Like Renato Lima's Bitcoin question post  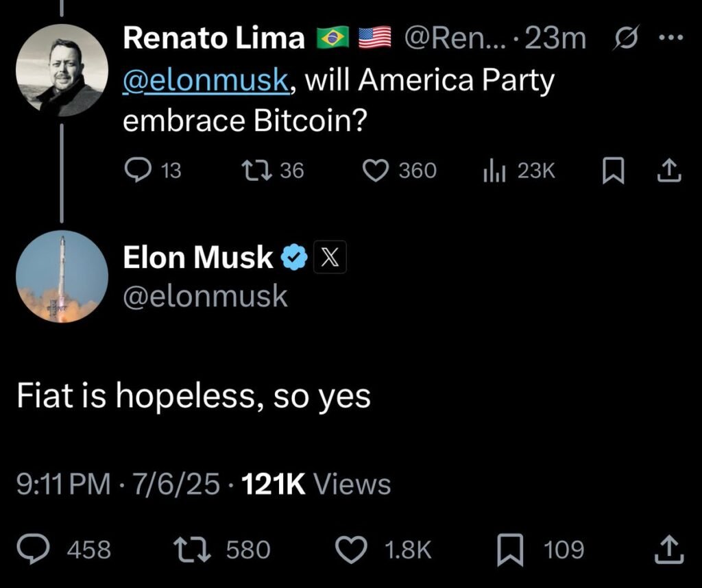tap(375, 171)
